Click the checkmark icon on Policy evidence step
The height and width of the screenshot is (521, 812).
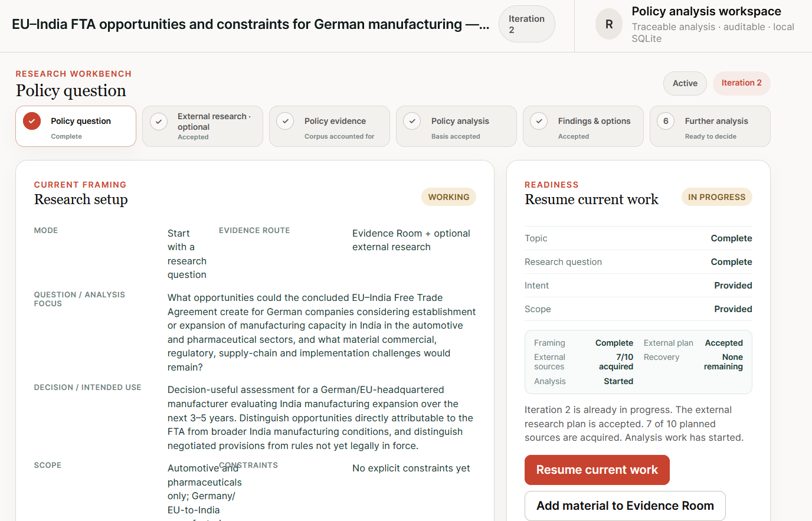pyautogui.click(x=286, y=121)
